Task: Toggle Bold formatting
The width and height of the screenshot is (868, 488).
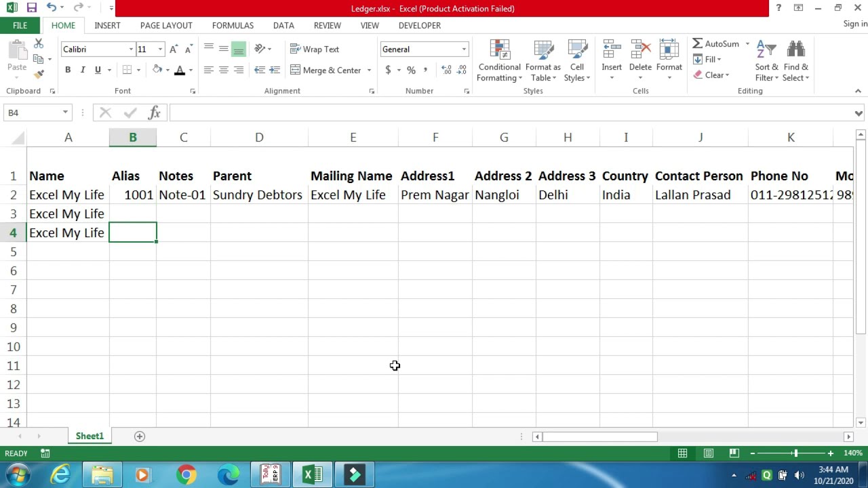Action: [x=68, y=70]
